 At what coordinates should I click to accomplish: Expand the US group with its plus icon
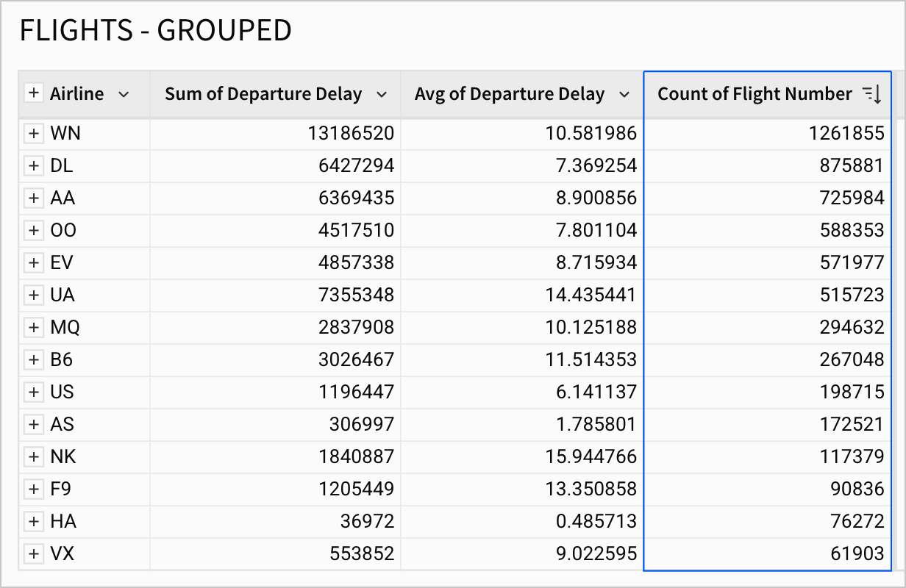coord(33,392)
